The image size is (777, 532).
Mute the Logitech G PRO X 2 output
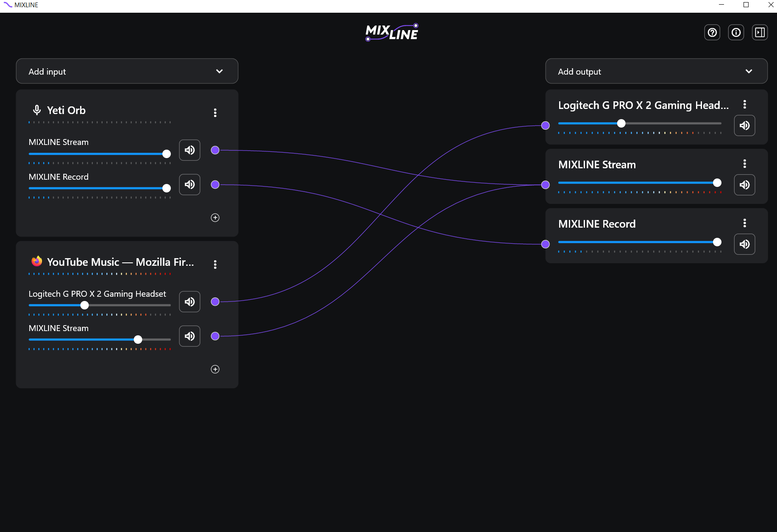tap(744, 125)
